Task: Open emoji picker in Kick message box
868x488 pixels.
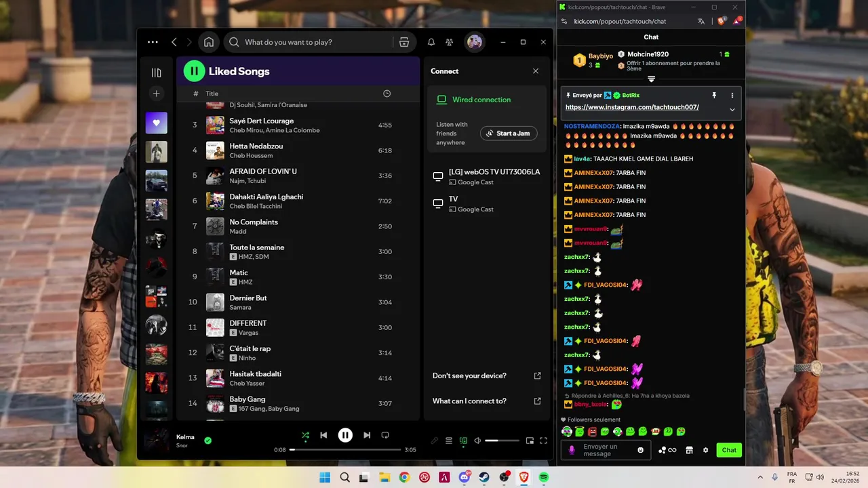Action: click(641, 450)
